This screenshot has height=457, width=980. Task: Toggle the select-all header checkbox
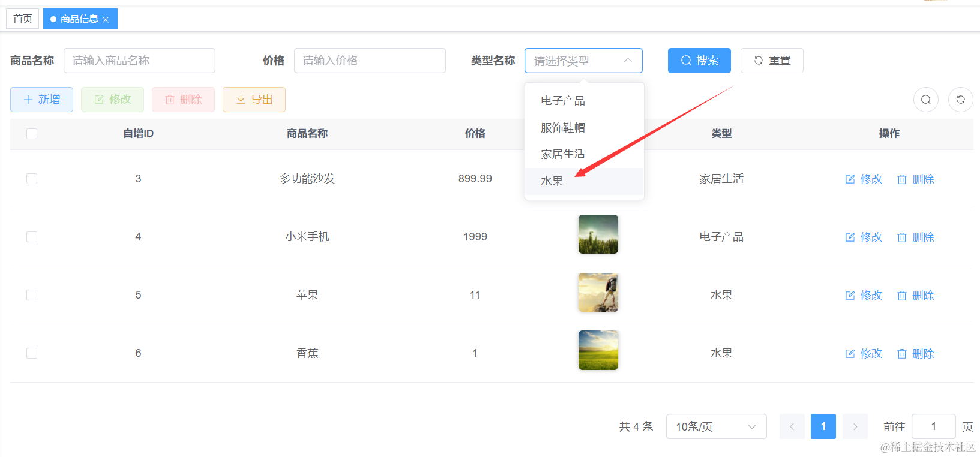pos(32,134)
